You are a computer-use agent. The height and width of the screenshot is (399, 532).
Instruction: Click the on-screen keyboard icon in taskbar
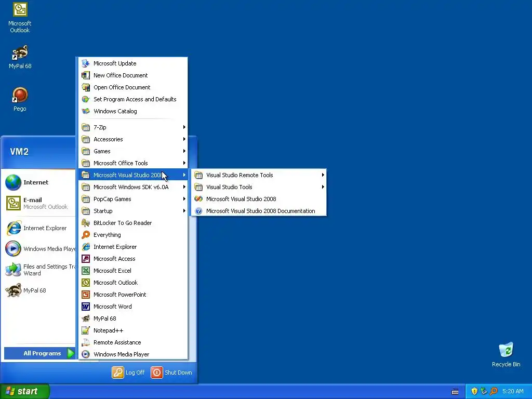[x=455, y=392]
